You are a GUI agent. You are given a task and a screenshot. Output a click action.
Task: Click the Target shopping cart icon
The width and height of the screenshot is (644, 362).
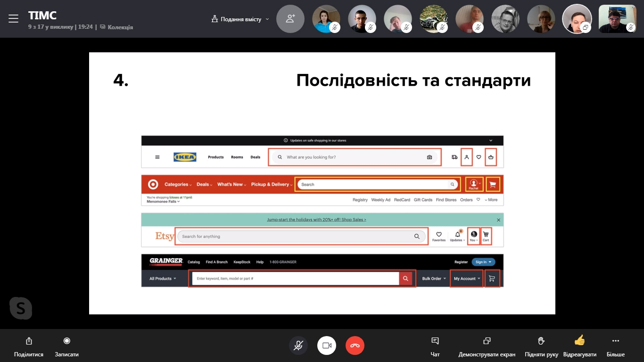pyautogui.click(x=493, y=184)
